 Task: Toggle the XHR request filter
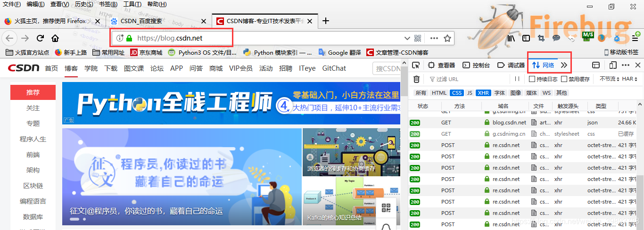coord(483,93)
